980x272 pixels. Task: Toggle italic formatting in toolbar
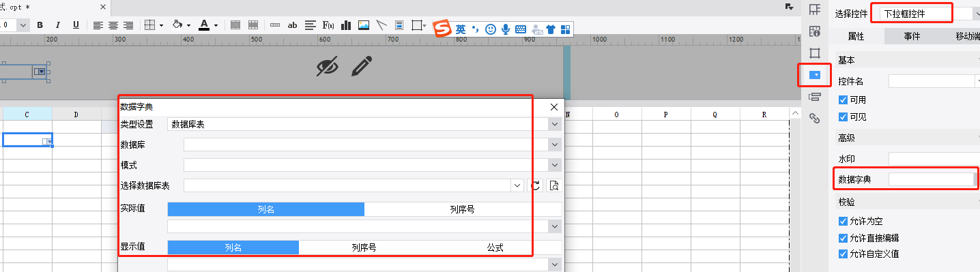tap(58, 25)
